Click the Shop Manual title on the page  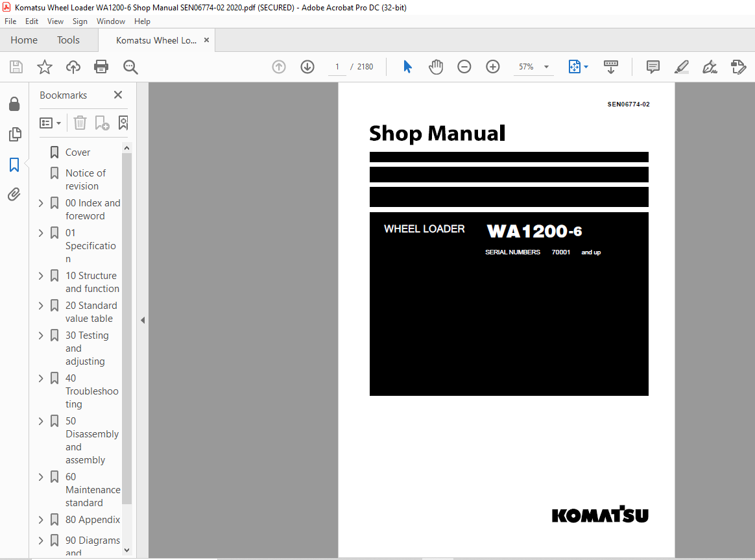click(x=437, y=134)
